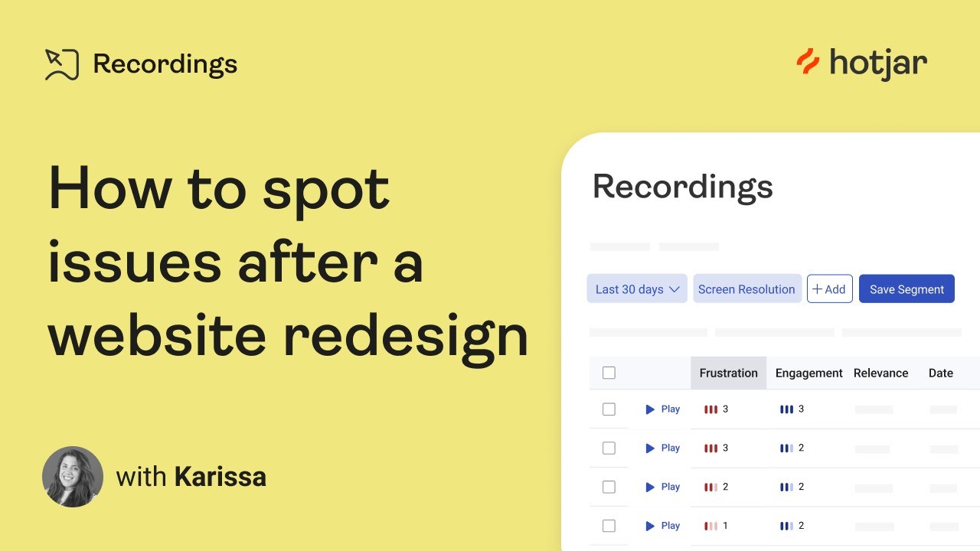The image size is (980, 551).
Task: Click the first row red frustration bars
Action: point(710,409)
